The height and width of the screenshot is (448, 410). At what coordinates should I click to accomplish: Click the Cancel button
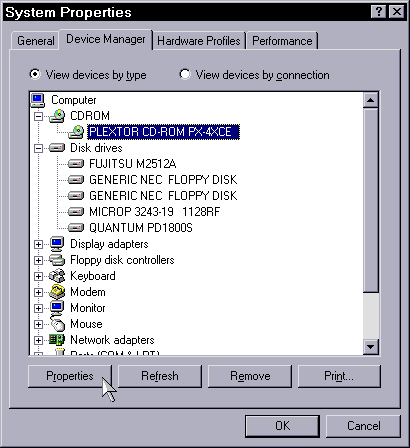point(363,426)
